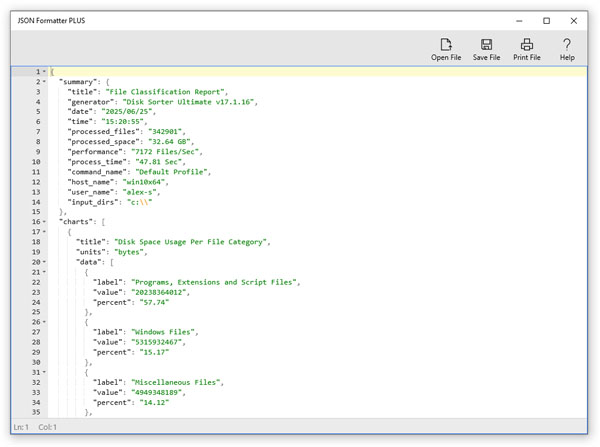Click the value "5315932467"

pyautogui.click(x=156, y=342)
